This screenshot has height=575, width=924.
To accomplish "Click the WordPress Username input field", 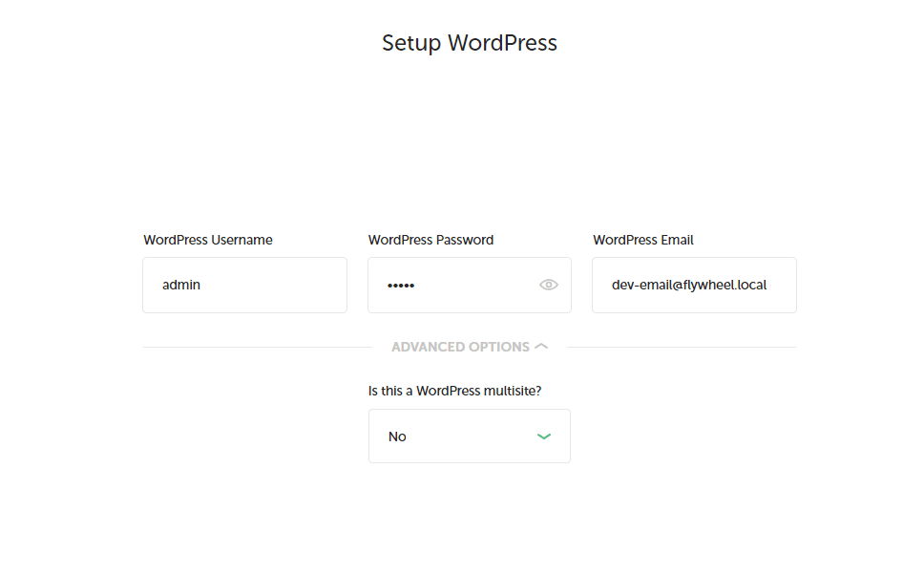I will click(244, 285).
